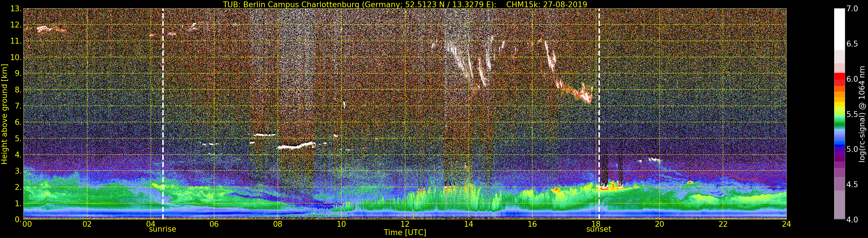Click the '24' time axis tick label
Image resolution: width=868 pixels, height=238 pixels.
click(786, 224)
